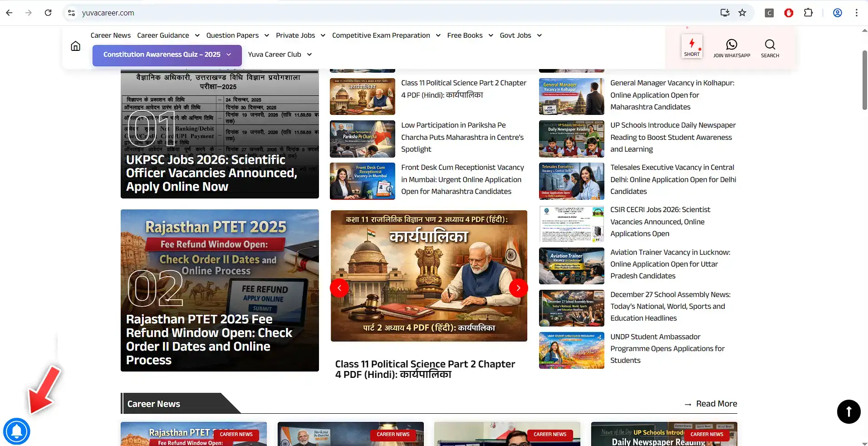Click the Read More link
This screenshot has width=868, height=446.
click(x=716, y=404)
